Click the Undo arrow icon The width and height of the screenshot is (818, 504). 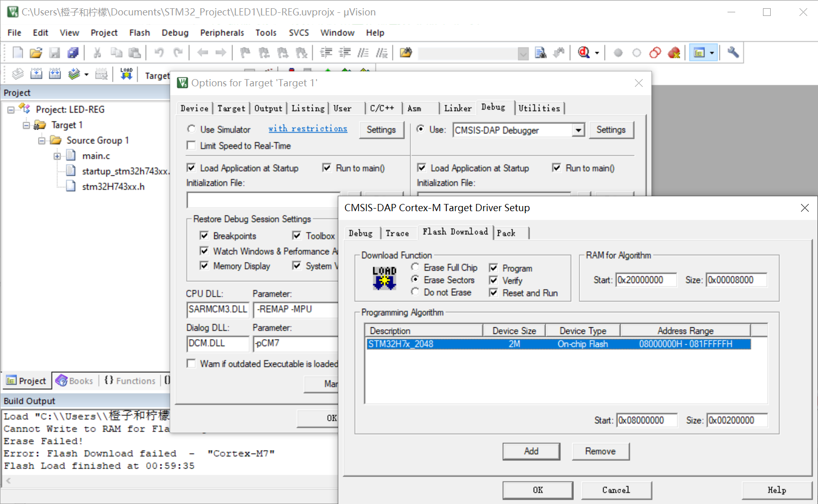click(159, 52)
